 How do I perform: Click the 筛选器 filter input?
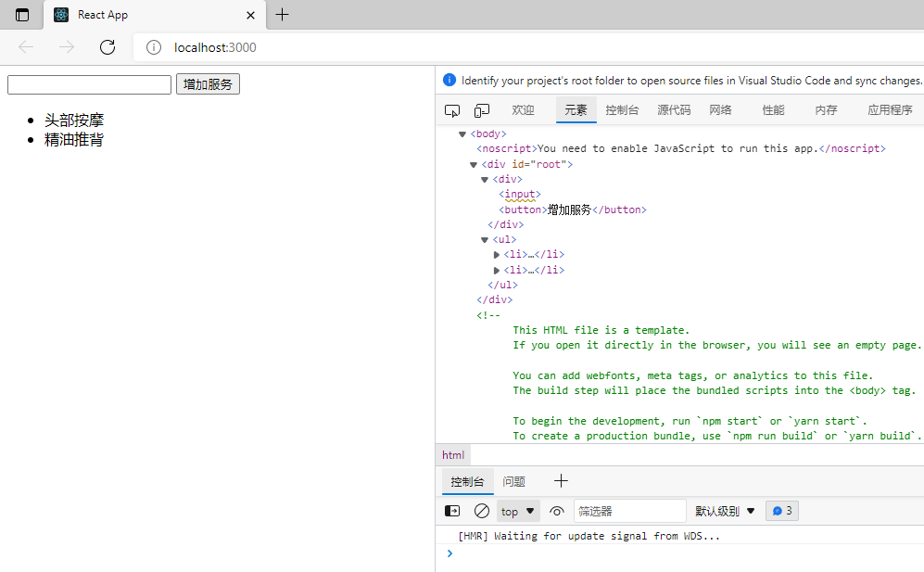pos(630,511)
